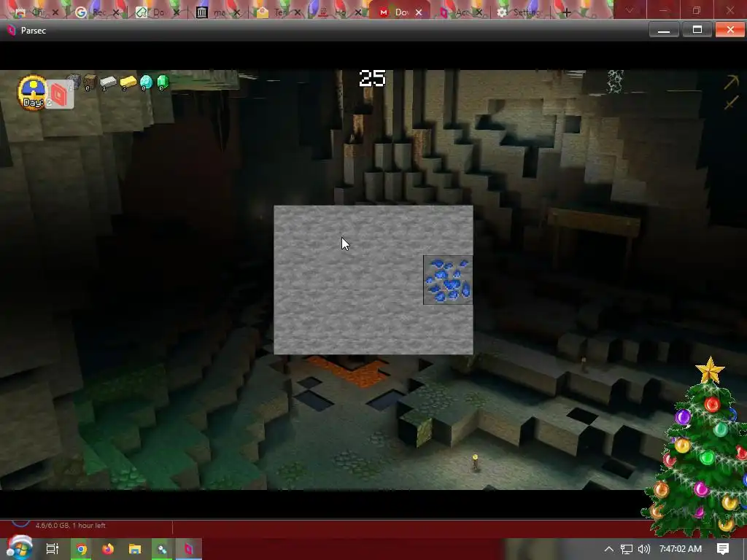
Task: Click the Day counter sun badge
Action: pos(31,91)
